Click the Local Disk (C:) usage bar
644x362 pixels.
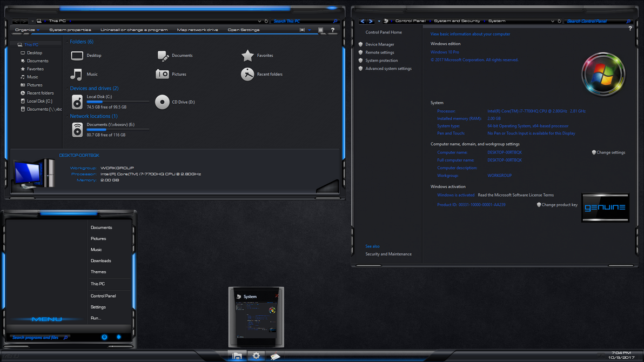point(117,102)
